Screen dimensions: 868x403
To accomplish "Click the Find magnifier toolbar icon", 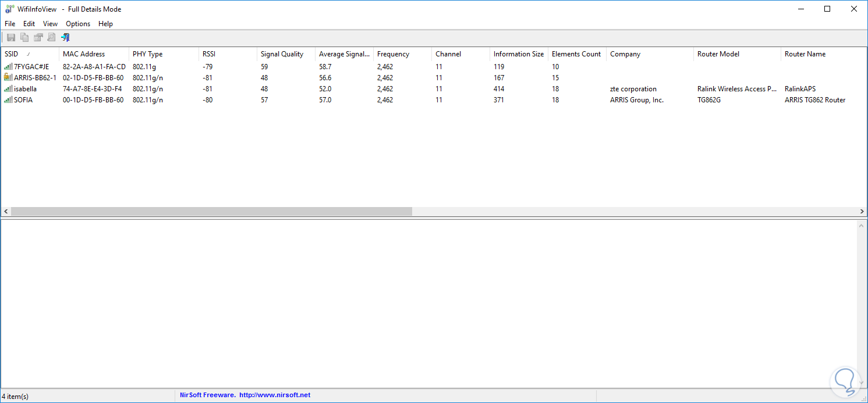I will point(51,38).
